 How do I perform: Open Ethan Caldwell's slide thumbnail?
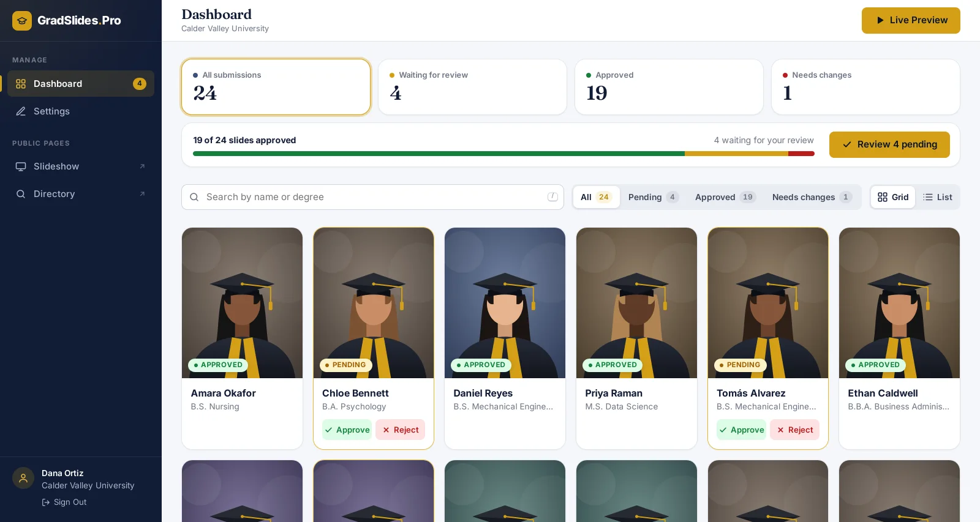coord(899,303)
